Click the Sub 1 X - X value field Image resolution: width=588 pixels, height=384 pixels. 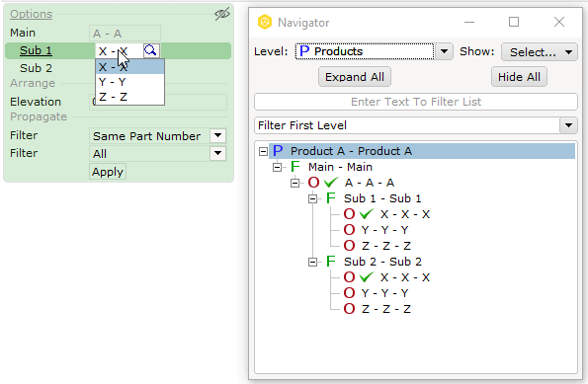(x=120, y=51)
